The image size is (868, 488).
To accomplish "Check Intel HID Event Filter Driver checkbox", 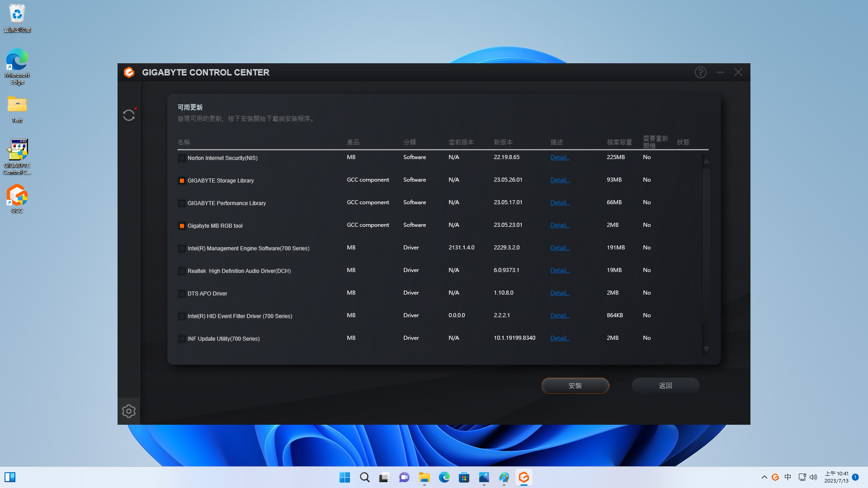I will tap(182, 316).
